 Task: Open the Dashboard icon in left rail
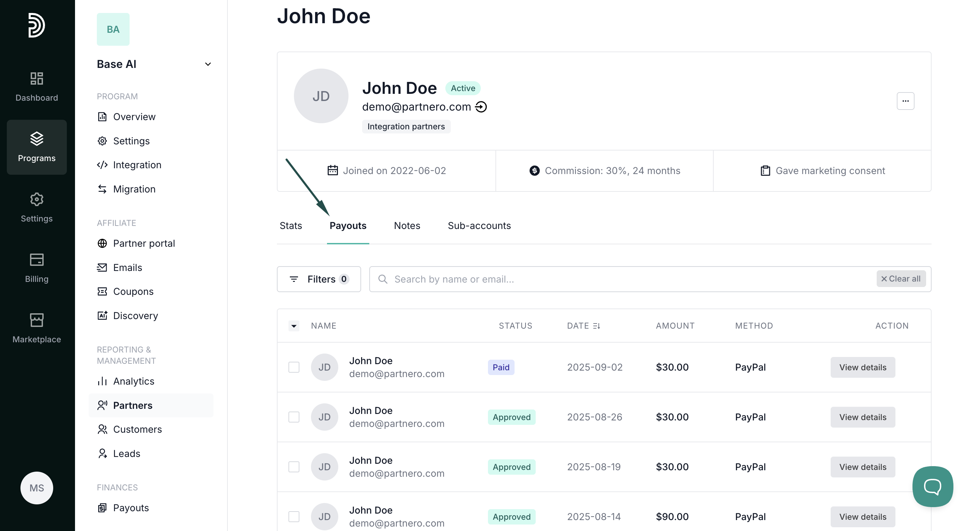pos(36,79)
